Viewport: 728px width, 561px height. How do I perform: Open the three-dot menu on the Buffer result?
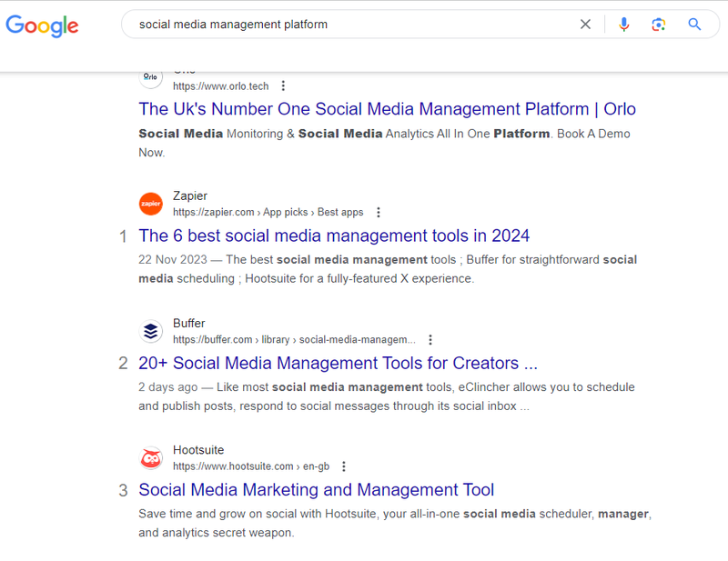[430, 339]
